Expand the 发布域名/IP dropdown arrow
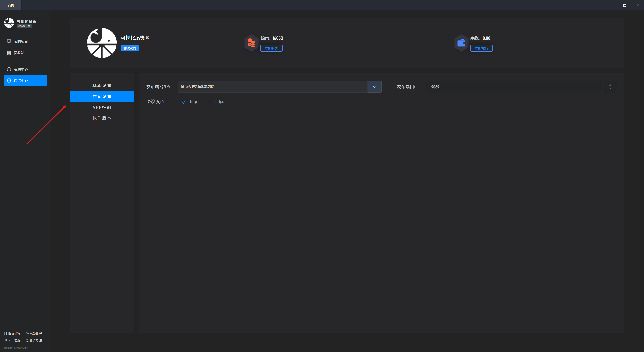644x352 pixels. [374, 87]
